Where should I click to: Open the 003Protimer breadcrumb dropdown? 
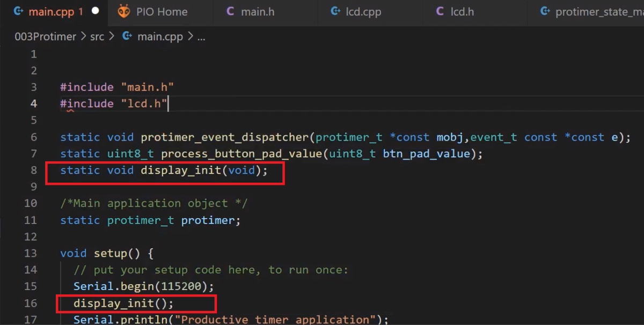pos(45,36)
